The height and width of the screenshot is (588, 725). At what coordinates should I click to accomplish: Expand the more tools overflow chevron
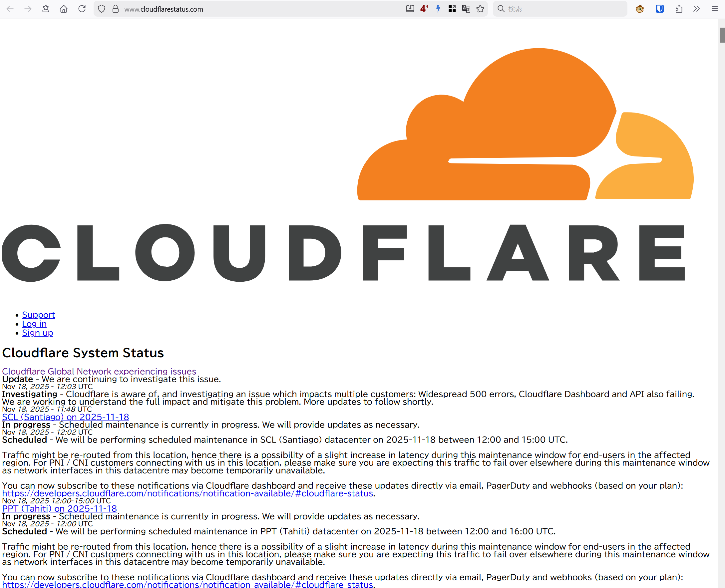point(696,9)
